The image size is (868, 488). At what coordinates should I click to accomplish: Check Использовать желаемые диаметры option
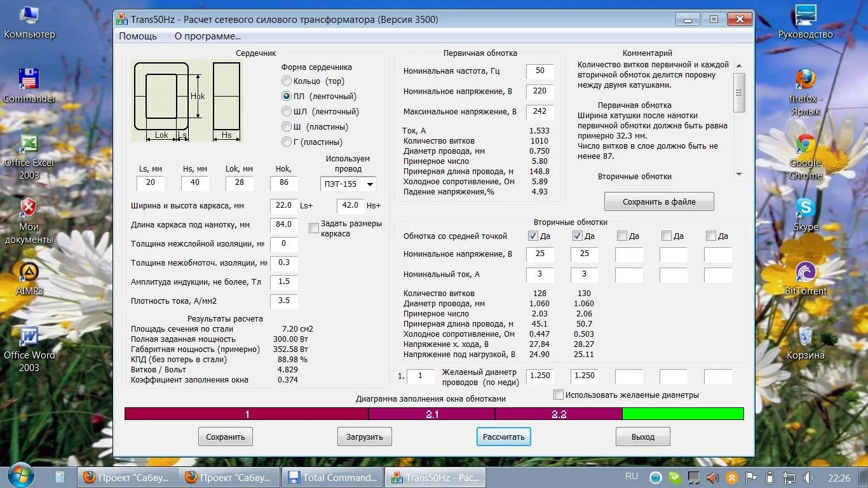pos(559,395)
